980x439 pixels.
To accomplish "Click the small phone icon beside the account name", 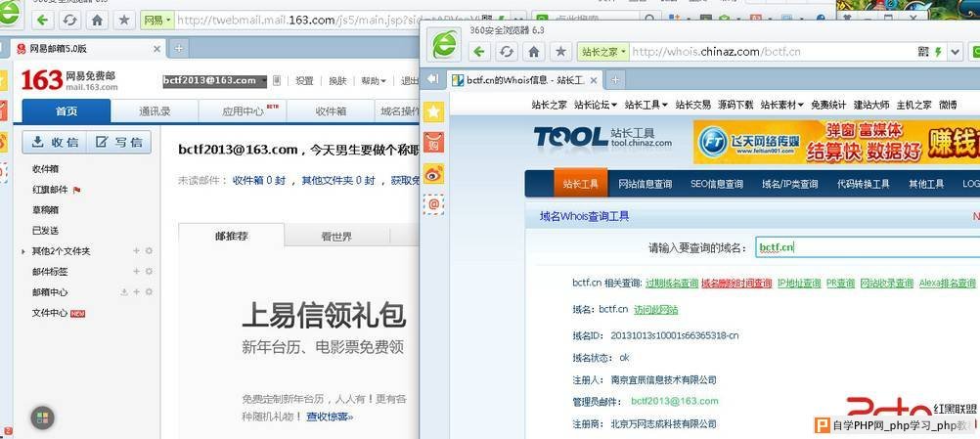I will pyautogui.click(x=276, y=80).
